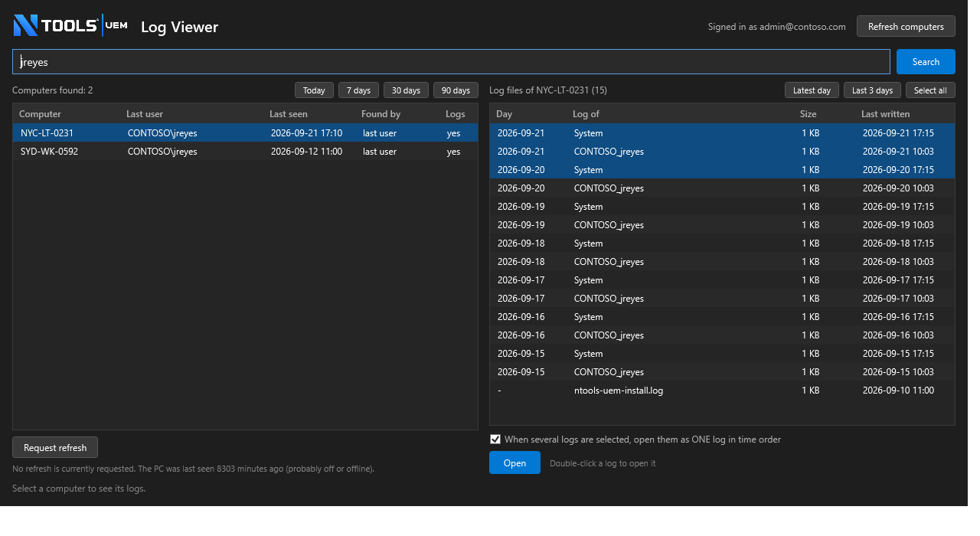This screenshot has width=980, height=536.
Task: Select System log of 2026-09-18
Action: [722, 243]
